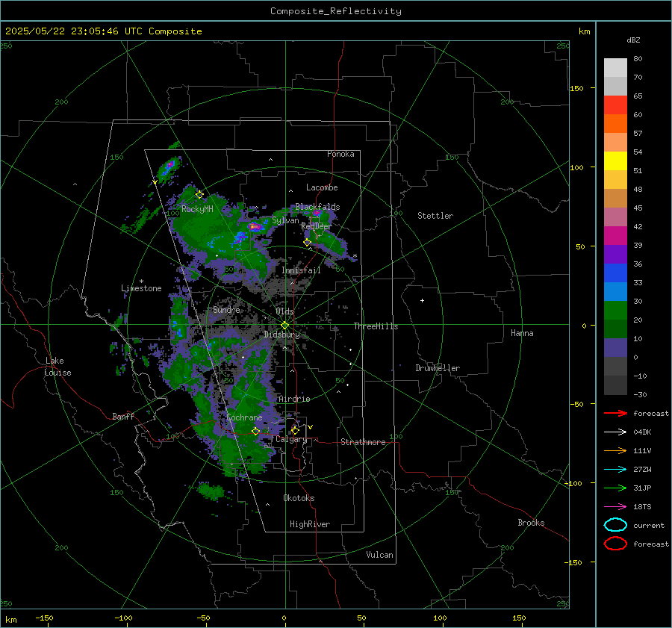Click the Hanna town label
Viewport: 672px width, 628px height.
[x=522, y=333]
